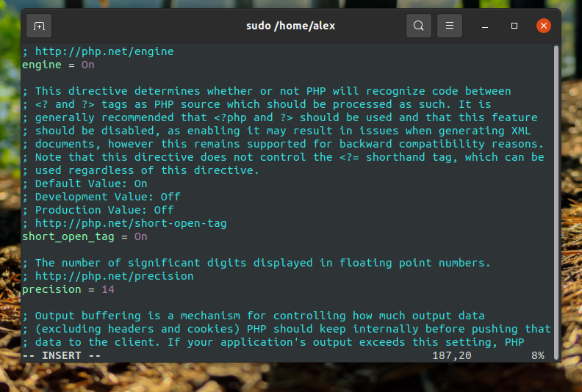
Task: Open the hamburger menu
Action: [x=450, y=26]
